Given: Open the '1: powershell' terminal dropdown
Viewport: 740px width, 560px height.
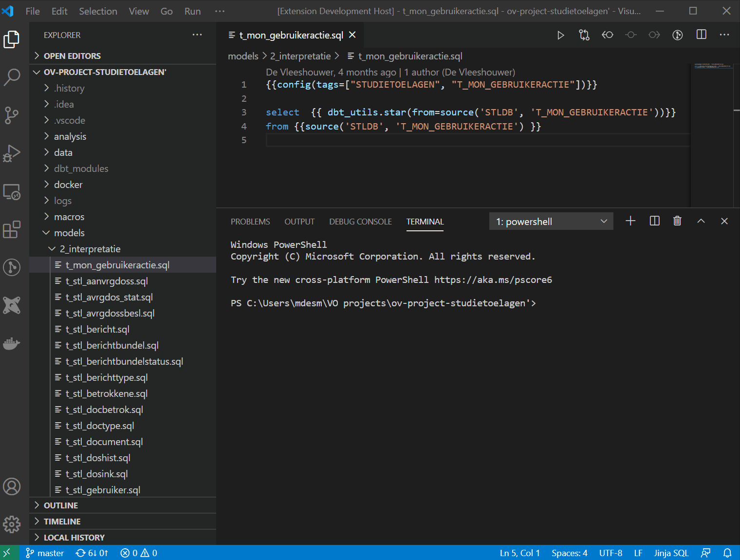Looking at the screenshot, I should point(551,221).
